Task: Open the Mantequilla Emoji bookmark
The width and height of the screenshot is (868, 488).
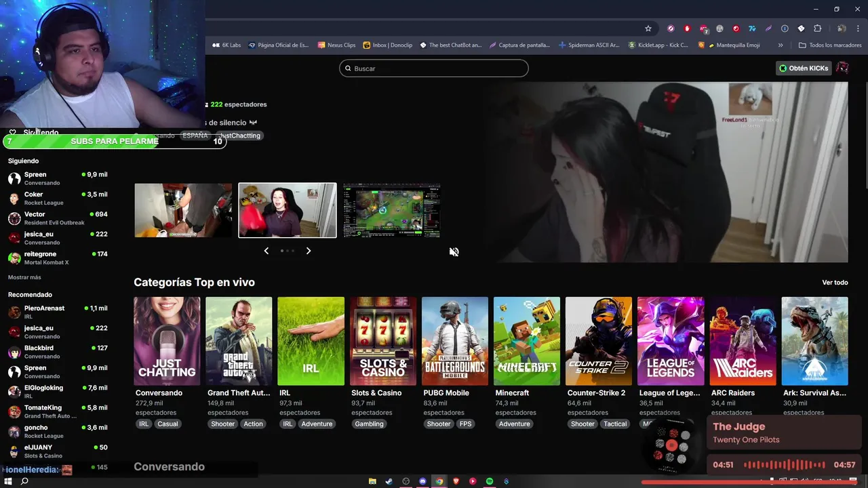Action: click(x=729, y=45)
